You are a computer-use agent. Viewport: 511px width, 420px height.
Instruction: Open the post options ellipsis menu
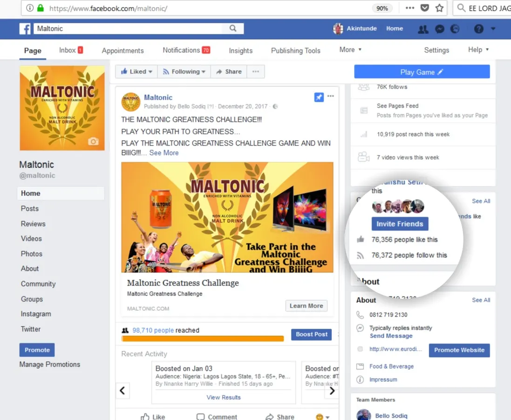[x=330, y=96]
